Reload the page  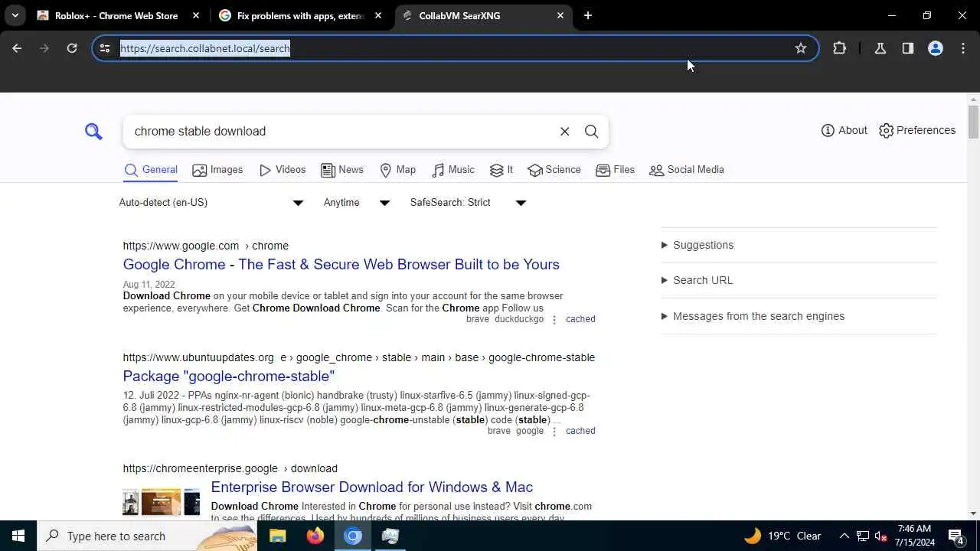[x=72, y=48]
